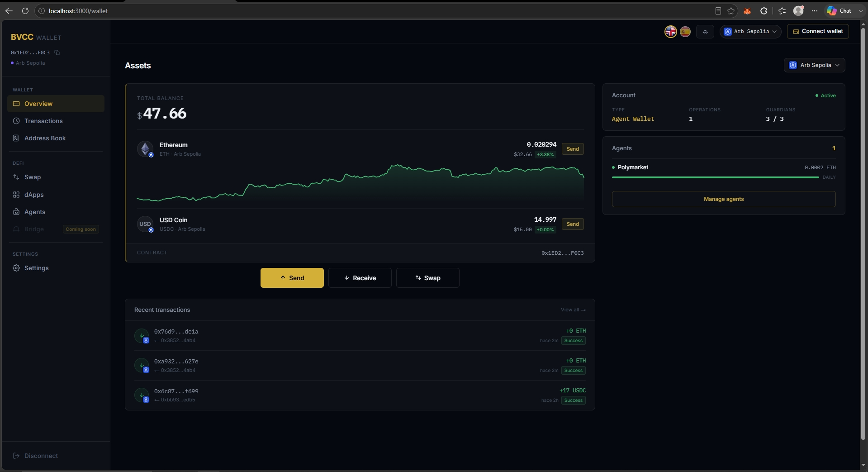Viewport: 868px width, 472px height.
Task: Open the MetaMask fox extension
Action: pos(747,11)
